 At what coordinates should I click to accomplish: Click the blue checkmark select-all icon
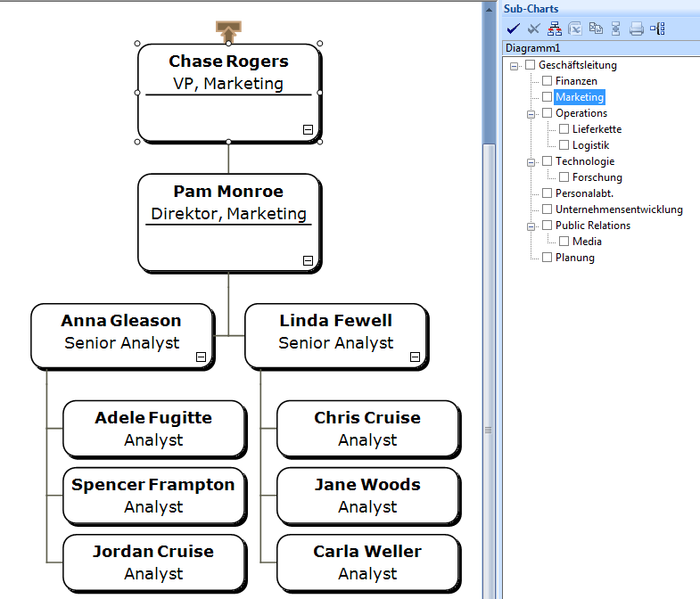513,29
